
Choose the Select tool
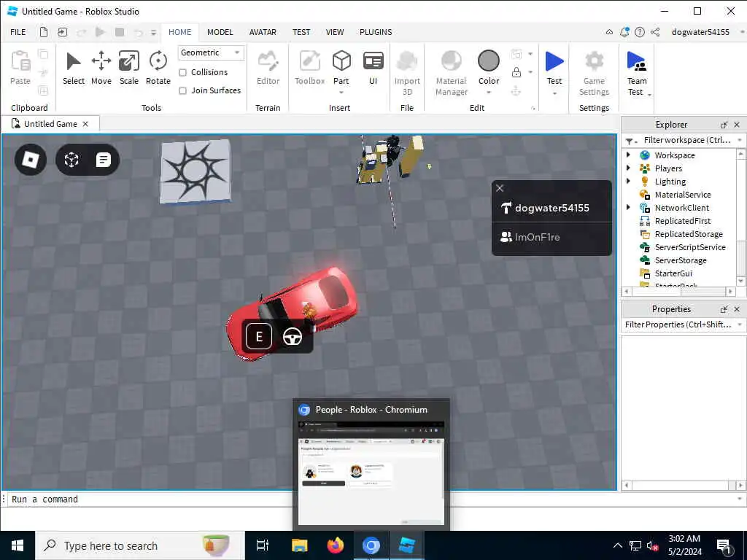coord(74,68)
